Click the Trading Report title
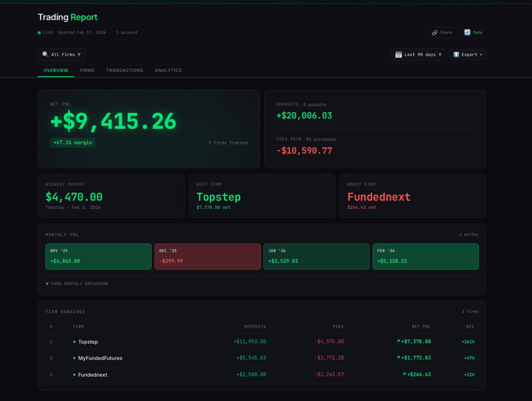This screenshot has width=532, height=401. [x=67, y=17]
